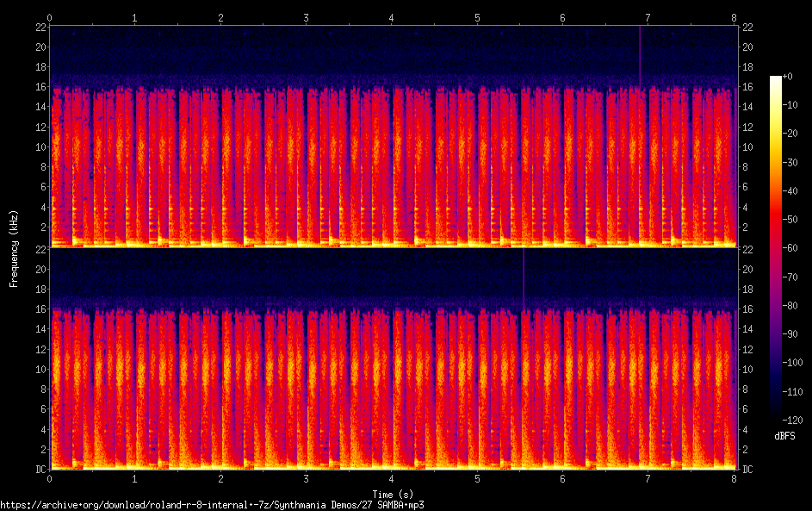The height and width of the screenshot is (511, 812).
Task: Click the "4" tick on the bottom time axis
Action: pyautogui.click(x=392, y=479)
